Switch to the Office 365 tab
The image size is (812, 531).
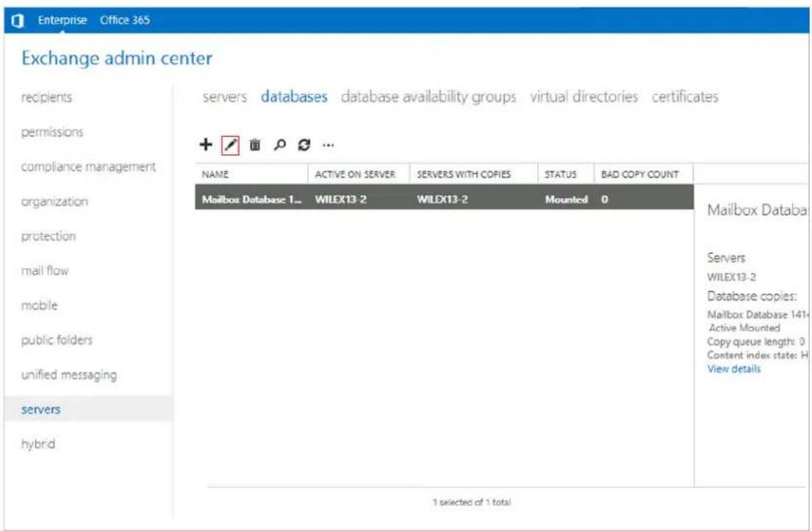coord(125,21)
